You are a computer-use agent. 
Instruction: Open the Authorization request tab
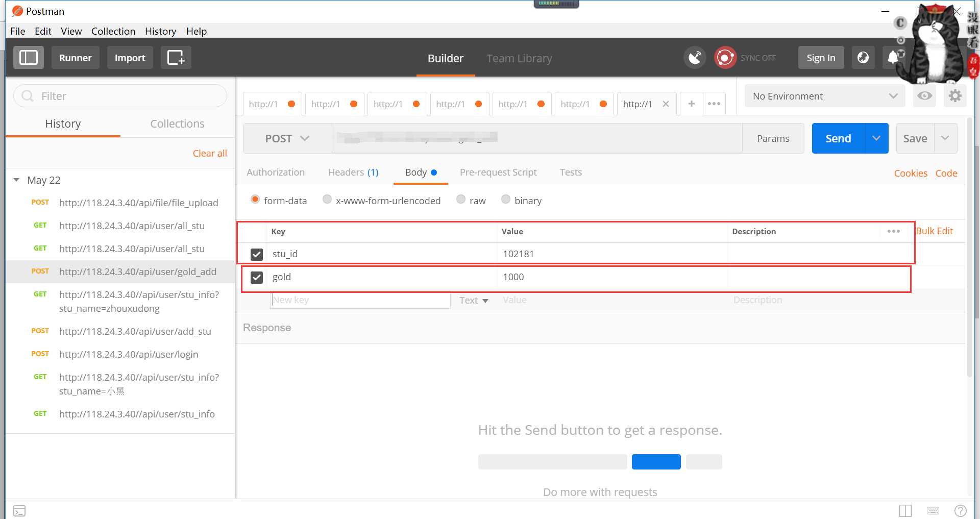coord(276,172)
